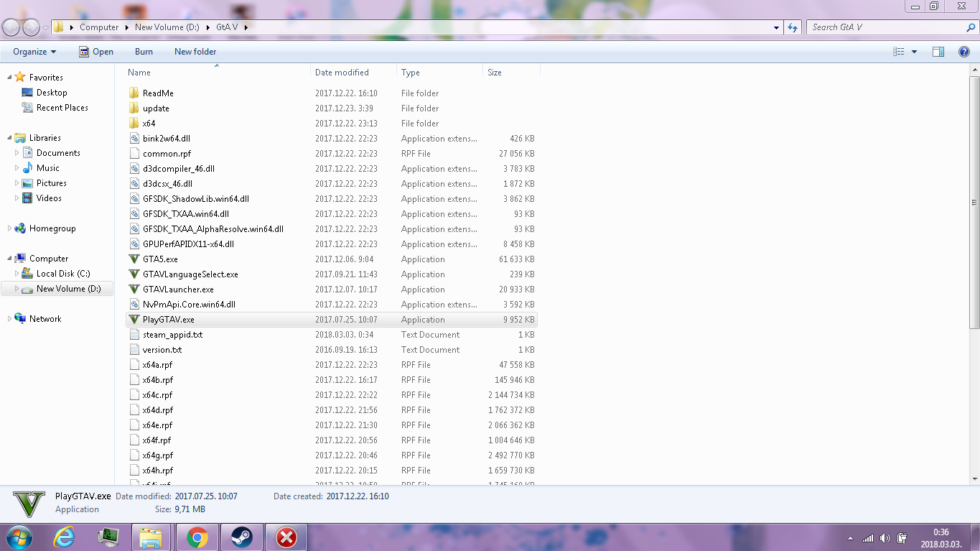This screenshot has width=980, height=551.
Task: Click the Network icon in sidebar
Action: (x=20, y=319)
